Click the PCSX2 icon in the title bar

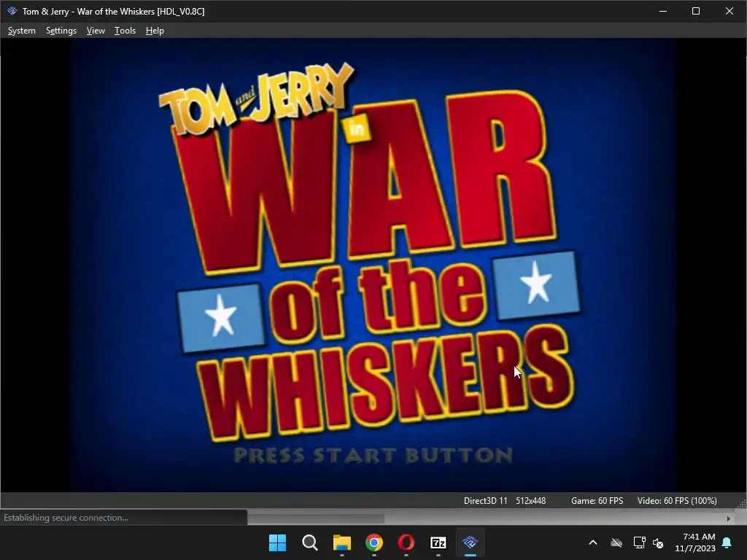[12, 11]
